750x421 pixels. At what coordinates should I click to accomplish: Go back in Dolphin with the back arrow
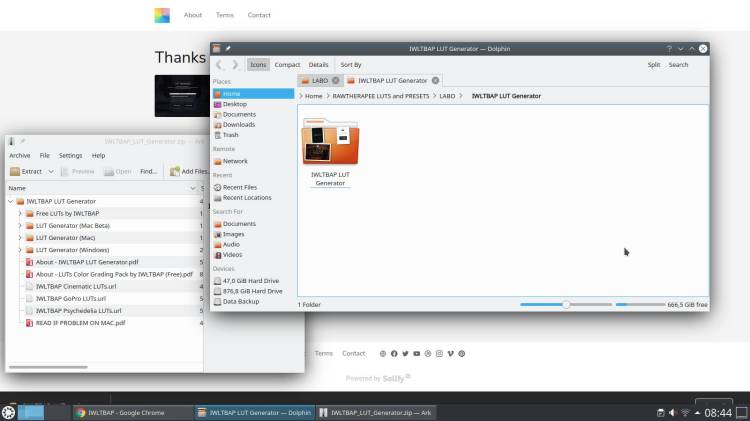(219, 65)
